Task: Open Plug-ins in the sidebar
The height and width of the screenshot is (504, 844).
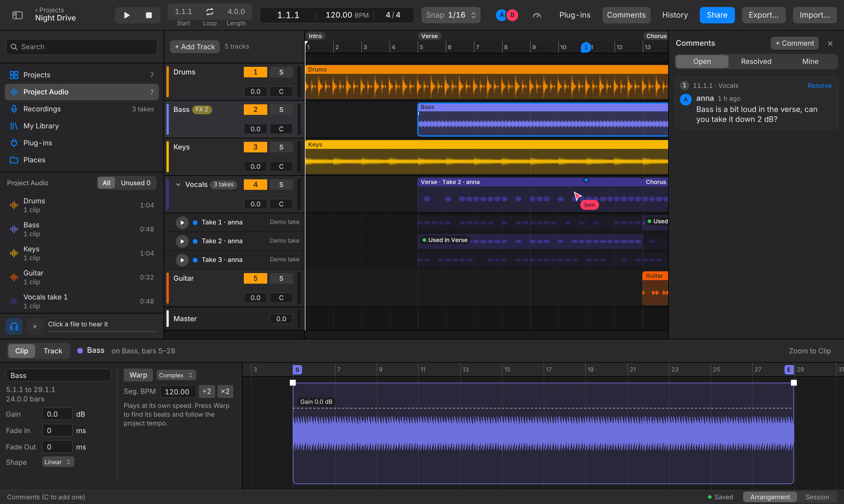Action: point(82,143)
